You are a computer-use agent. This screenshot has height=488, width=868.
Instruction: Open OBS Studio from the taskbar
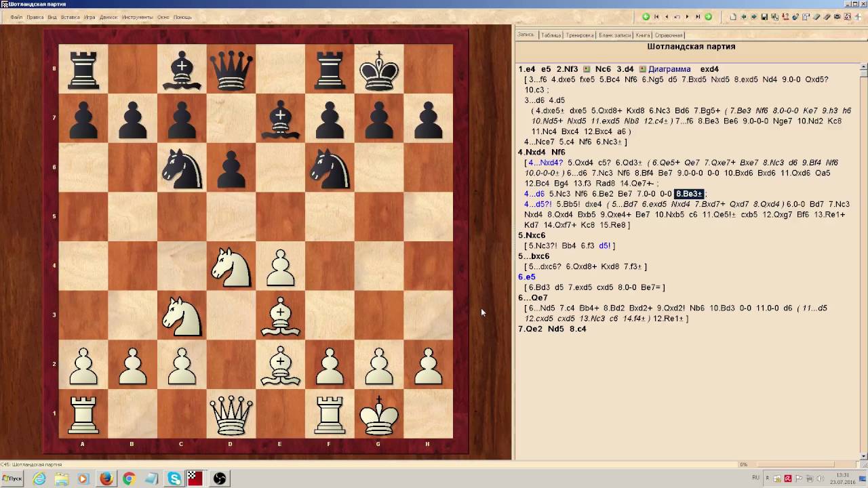pyautogui.click(x=220, y=479)
